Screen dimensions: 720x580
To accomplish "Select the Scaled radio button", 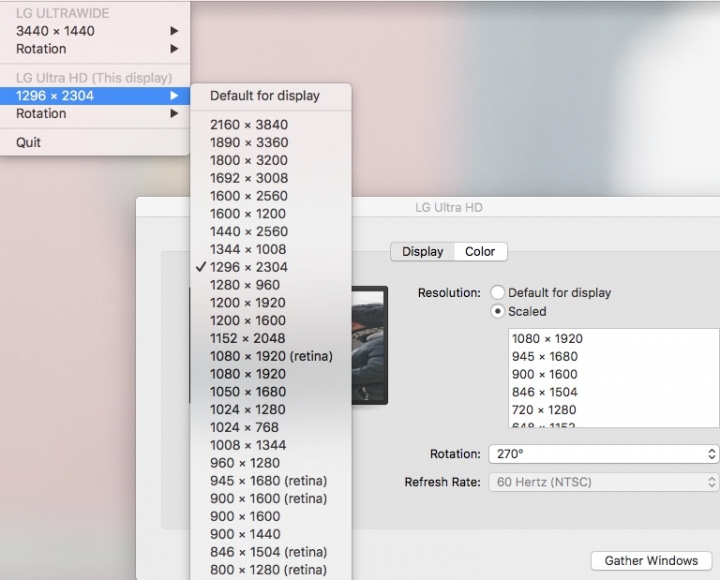I will coord(497,311).
